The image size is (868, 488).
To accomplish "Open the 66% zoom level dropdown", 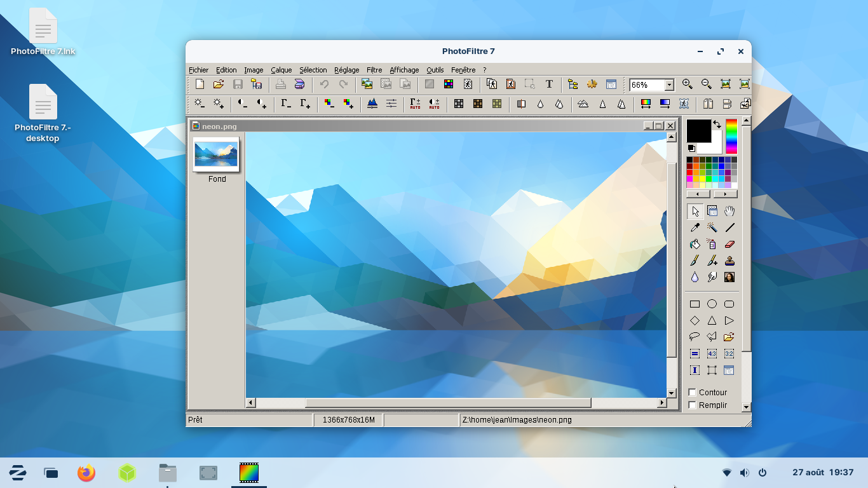I will (669, 85).
